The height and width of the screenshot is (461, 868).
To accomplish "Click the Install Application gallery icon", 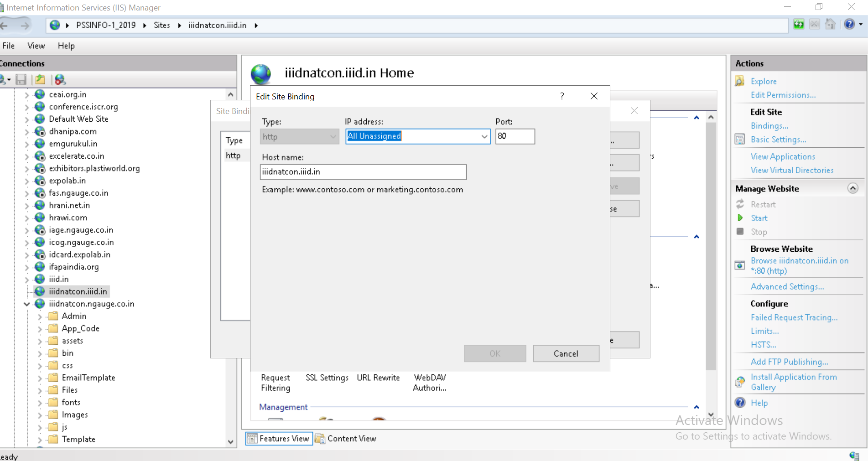I will coord(740,382).
